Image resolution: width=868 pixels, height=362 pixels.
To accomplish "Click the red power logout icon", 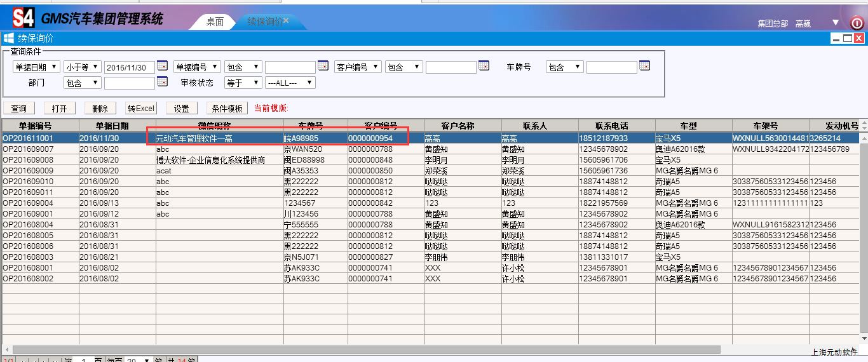I will click(x=857, y=23).
